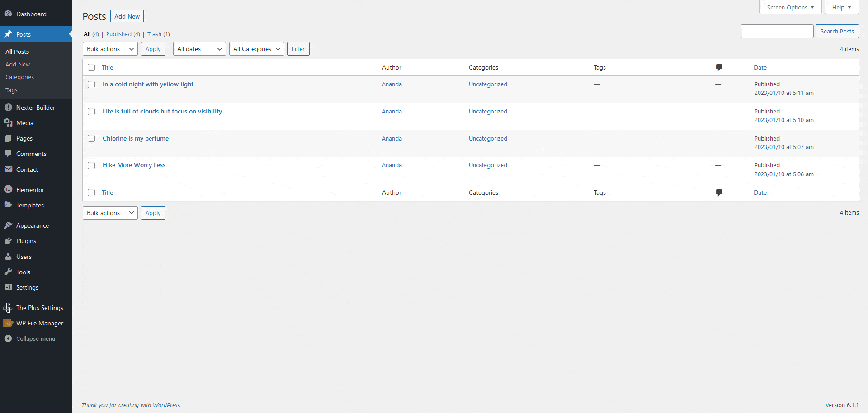Expand the Help menu
Viewport: 868px width, 413px height.
coord(841,7)
